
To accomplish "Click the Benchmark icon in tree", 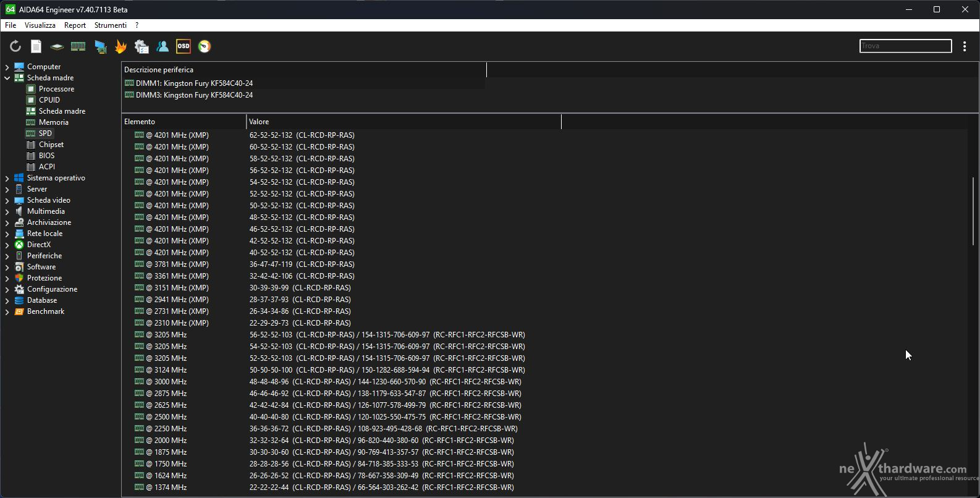I will [19, 311].
